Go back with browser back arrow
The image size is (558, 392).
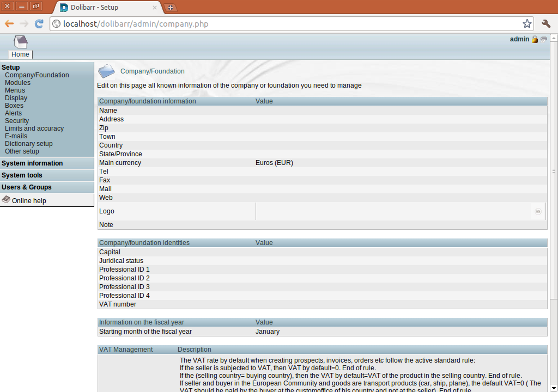click(9, 24)
